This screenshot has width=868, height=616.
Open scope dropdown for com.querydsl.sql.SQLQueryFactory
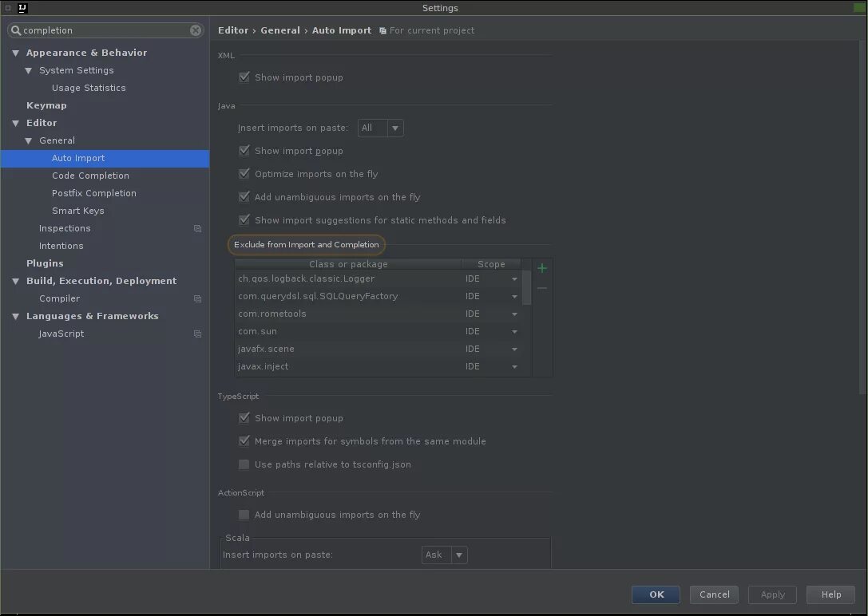[514, 297]
